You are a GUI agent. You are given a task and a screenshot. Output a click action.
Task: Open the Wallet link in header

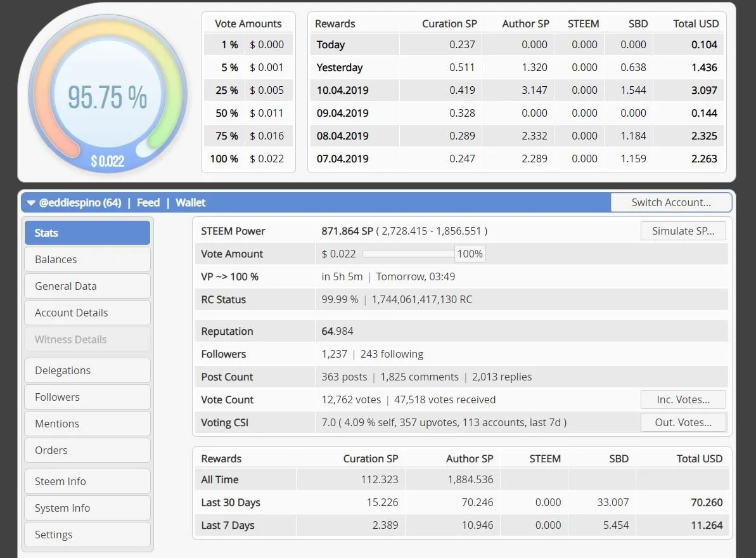pos(191,203)
